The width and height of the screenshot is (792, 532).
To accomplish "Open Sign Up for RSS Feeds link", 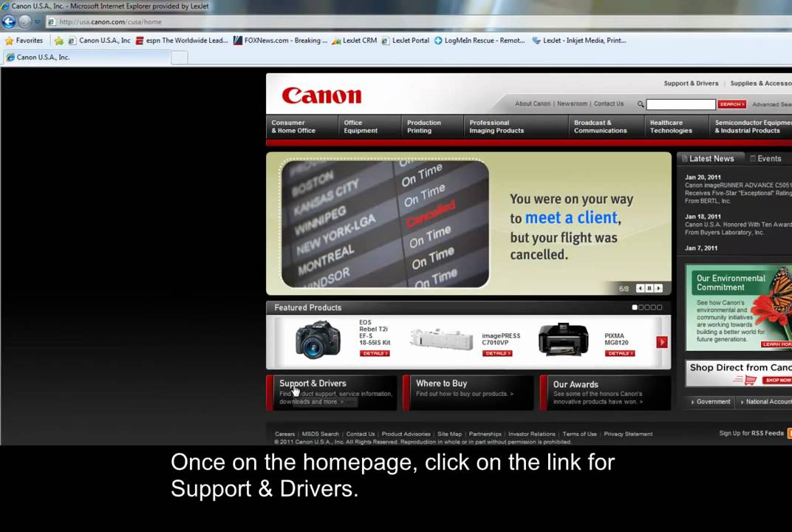I will point(751,433).
